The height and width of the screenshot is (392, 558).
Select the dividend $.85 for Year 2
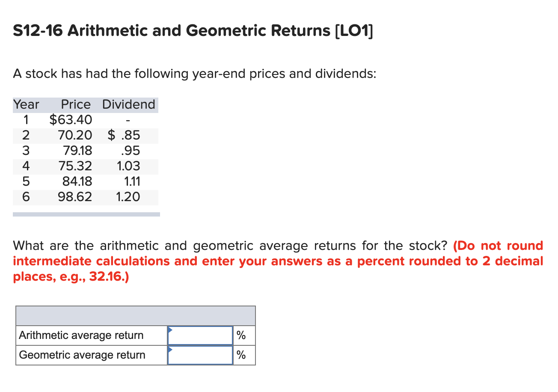[x=123, y=135]
